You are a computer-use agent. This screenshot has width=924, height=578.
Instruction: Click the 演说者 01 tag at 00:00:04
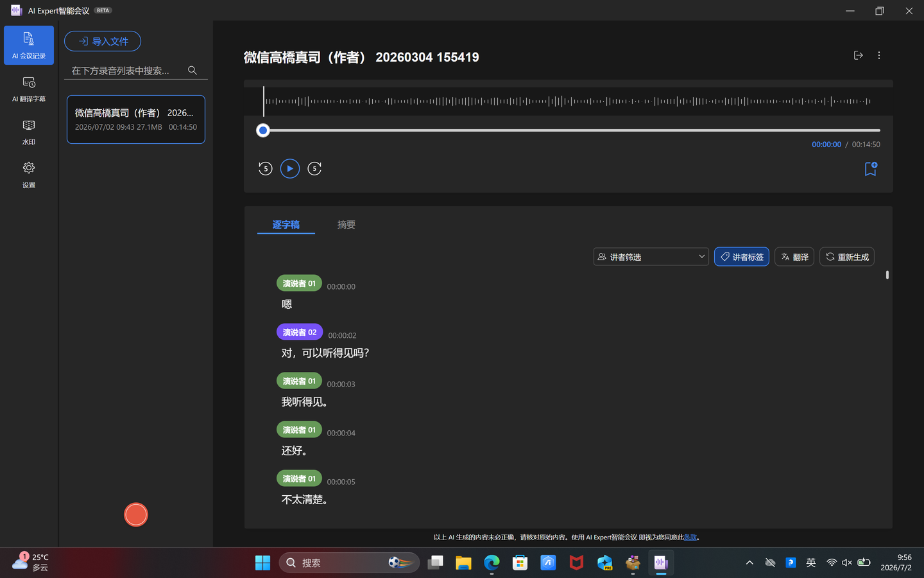299,430
